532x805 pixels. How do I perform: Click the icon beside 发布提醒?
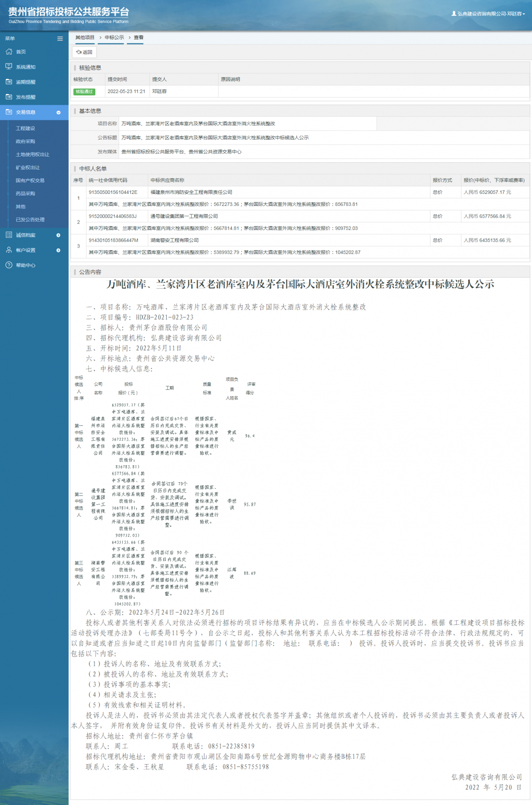pos(9,97)
